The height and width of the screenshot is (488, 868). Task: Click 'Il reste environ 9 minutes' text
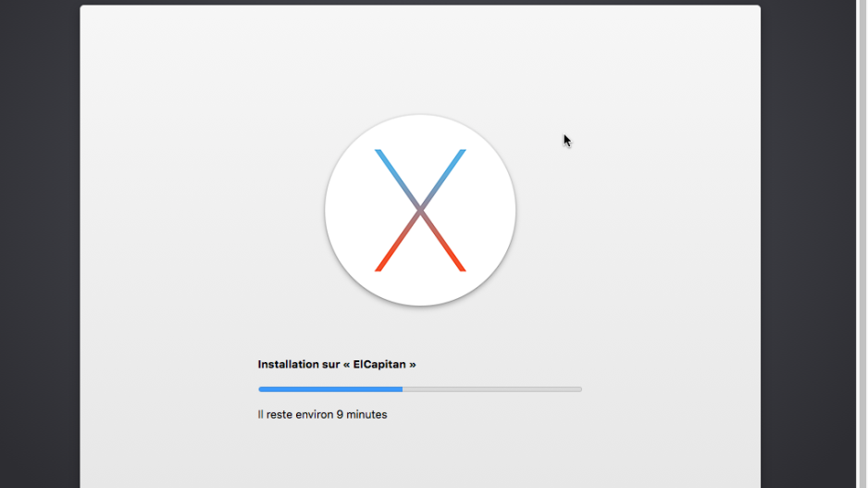322,414
